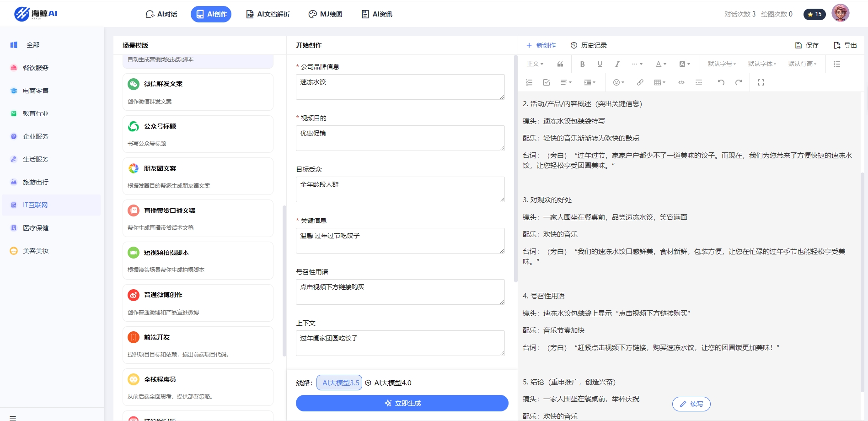The height and width of the screenshot is (421, 868).
Task: Toggle bold formatting in the editor
Action: 582,64
